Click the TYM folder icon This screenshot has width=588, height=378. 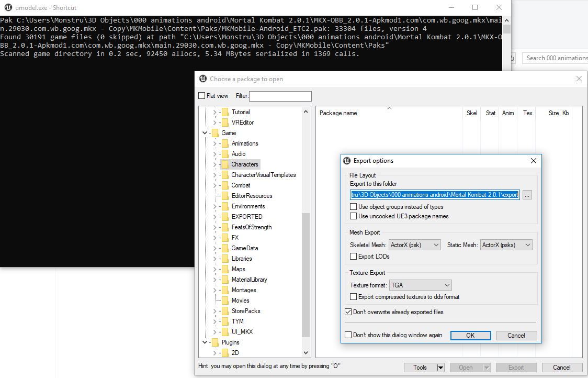(225, 321)
